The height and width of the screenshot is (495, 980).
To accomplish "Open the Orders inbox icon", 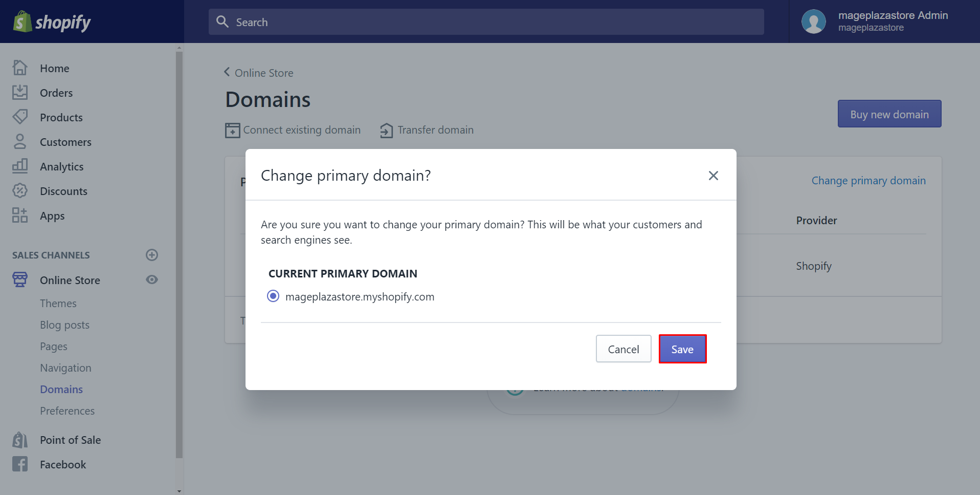I will [x=20, y=92].
